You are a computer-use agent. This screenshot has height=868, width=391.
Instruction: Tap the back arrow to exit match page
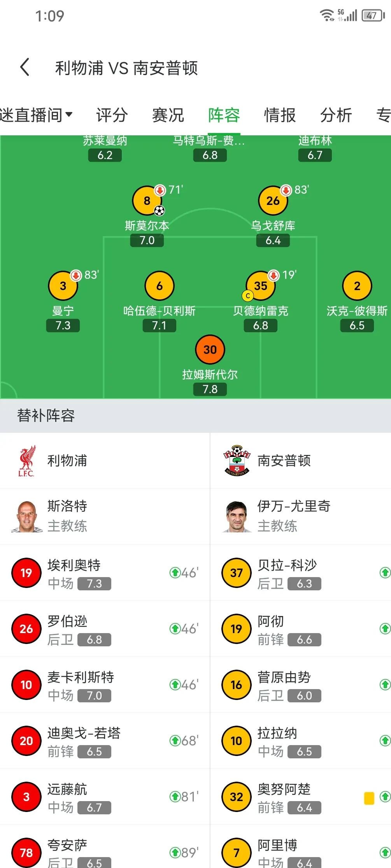point(25,67)
